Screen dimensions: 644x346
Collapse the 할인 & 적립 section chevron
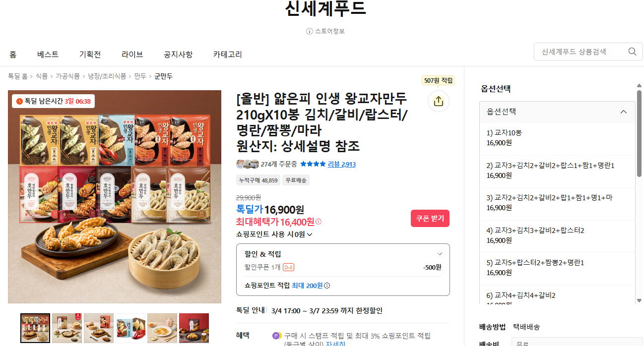[x=440, y=254]
